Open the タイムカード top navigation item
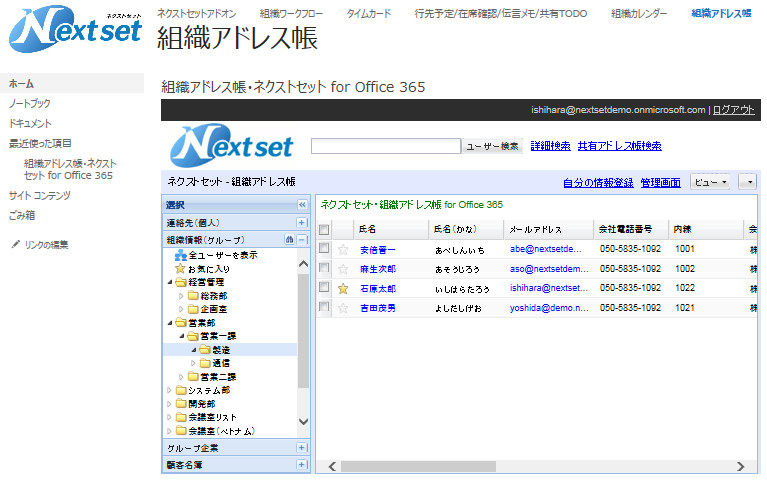This screenshot has width=767, height=480. [369, 13]
